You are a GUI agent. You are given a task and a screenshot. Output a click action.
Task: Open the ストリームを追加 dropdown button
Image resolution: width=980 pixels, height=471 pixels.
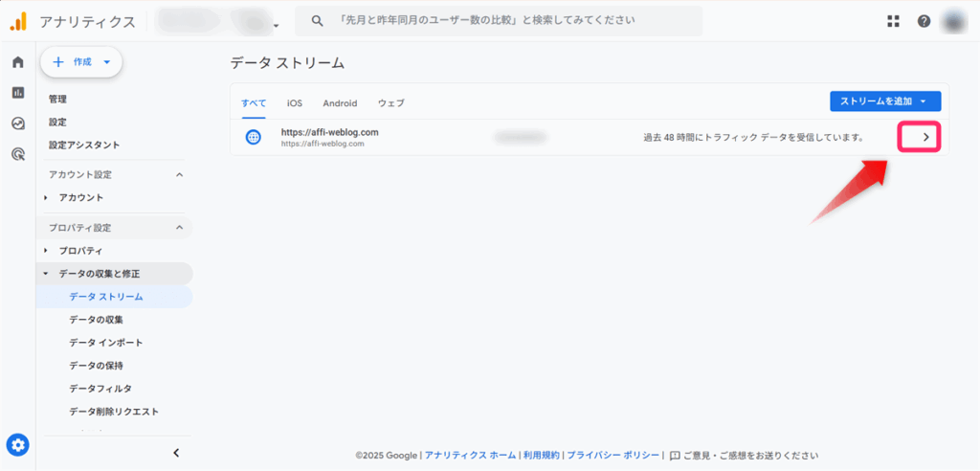coord(885,101)
